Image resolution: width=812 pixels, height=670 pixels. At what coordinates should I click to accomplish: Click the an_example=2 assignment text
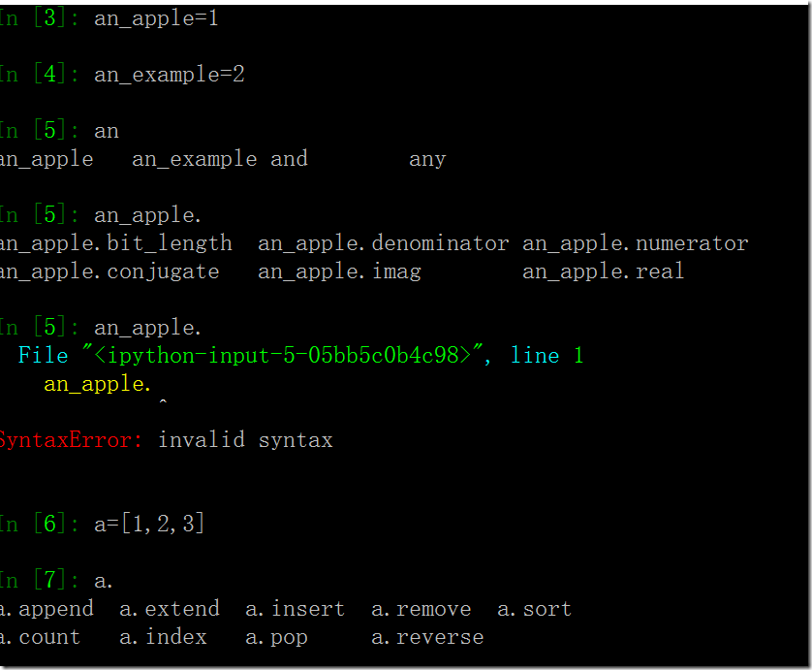[169, 75]
